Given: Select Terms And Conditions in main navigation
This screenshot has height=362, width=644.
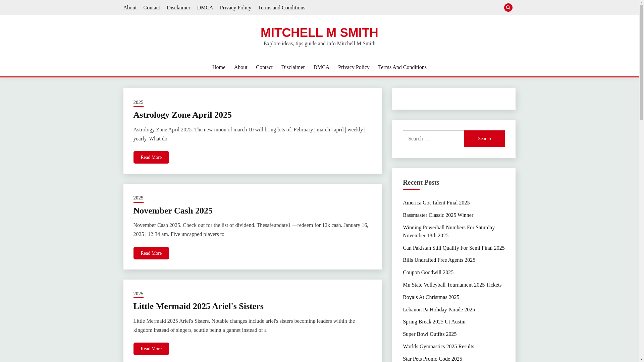Looking at the screenshot, I should (402, 67).
